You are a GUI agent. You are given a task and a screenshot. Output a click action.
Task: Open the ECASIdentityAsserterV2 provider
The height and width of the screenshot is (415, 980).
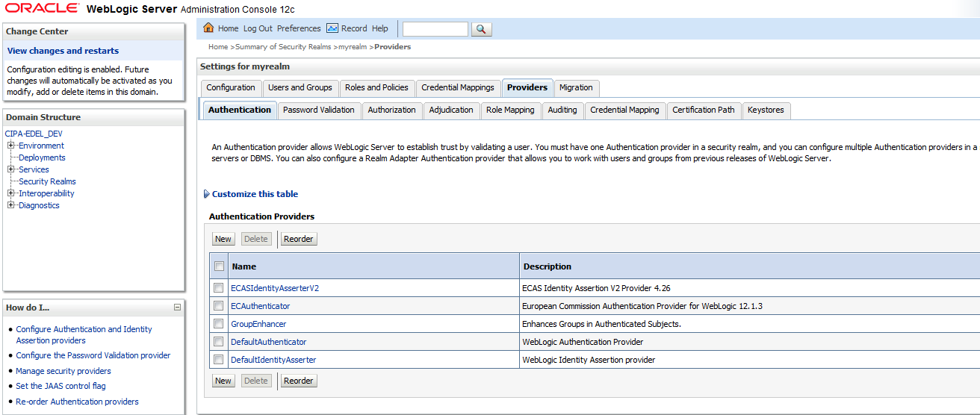tap(275, 288)
